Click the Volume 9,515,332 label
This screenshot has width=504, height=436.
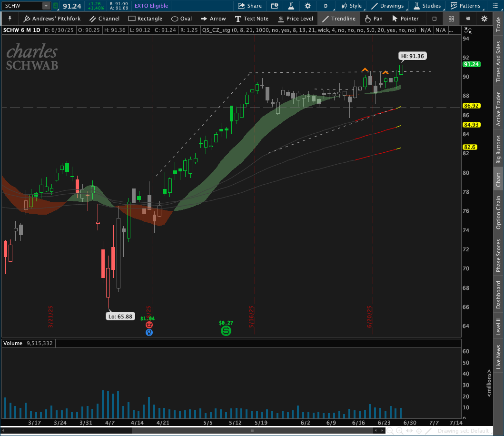click(x=28, y=343)
